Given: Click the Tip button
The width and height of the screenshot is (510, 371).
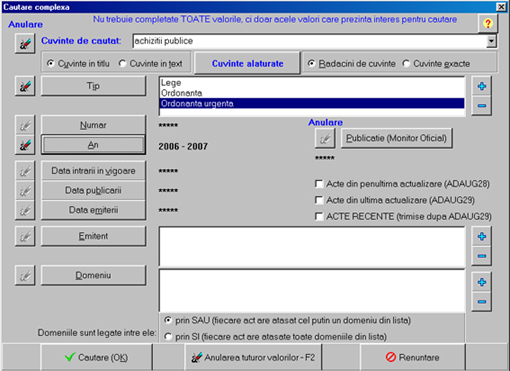Looking at the screenshot, I should (93, 86).
